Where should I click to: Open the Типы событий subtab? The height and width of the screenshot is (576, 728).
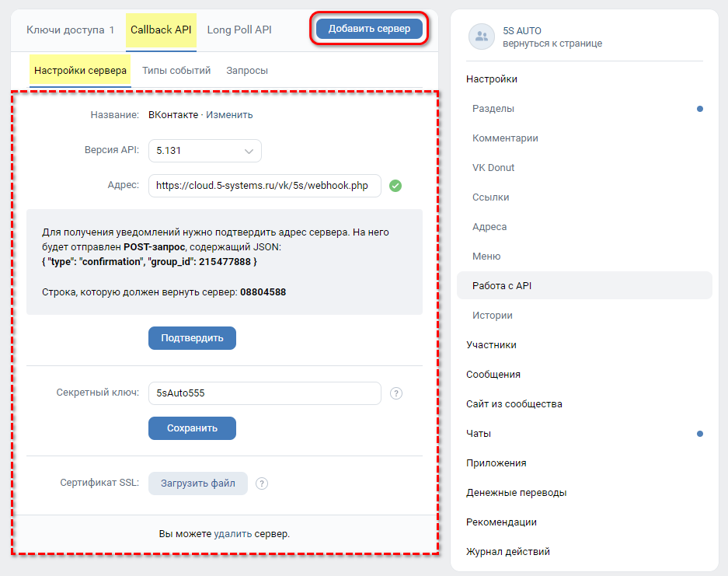click(176, 71)
